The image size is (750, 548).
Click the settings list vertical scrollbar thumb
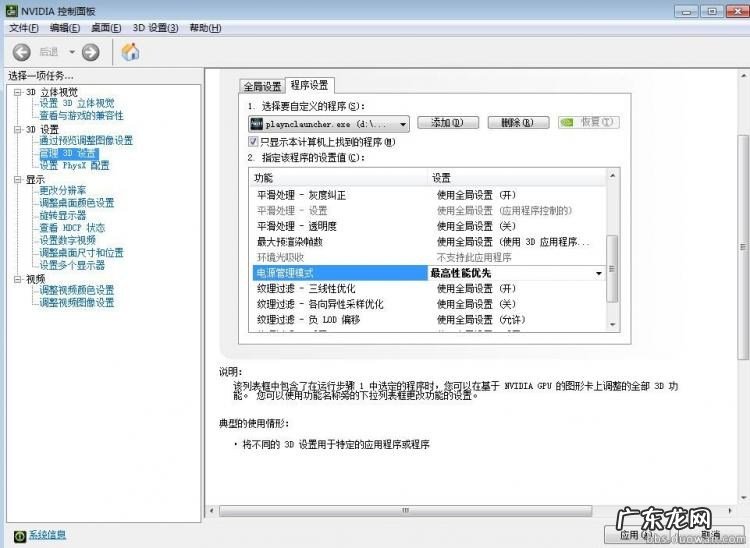[x=612, y=268]
